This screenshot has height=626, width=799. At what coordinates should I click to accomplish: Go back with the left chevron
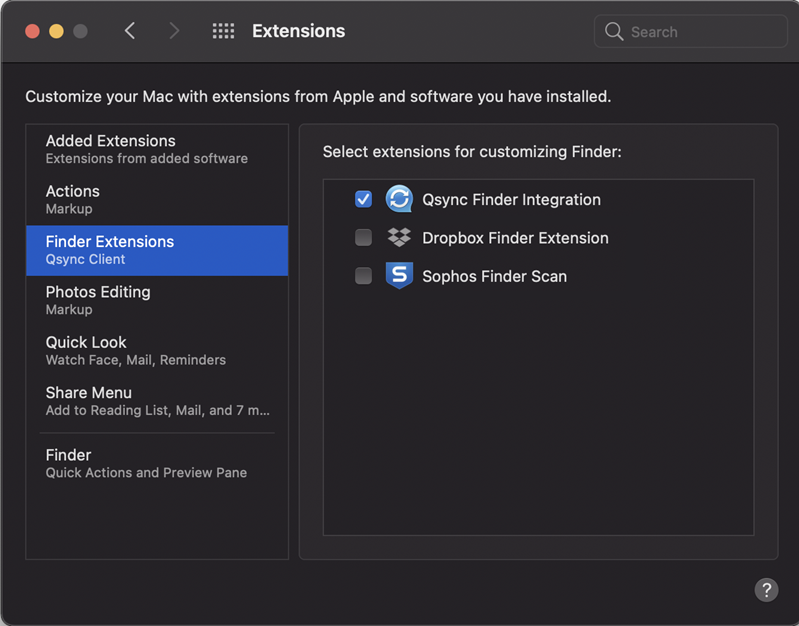coord(130,31)
